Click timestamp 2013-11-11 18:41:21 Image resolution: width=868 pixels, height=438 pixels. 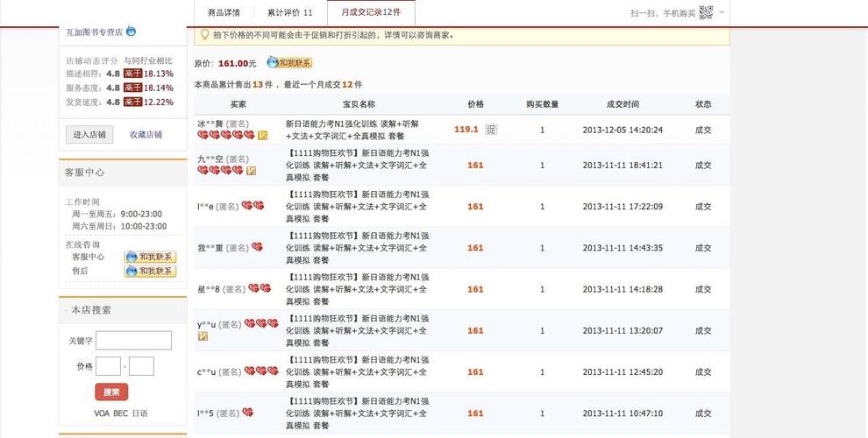pos(623,166)
